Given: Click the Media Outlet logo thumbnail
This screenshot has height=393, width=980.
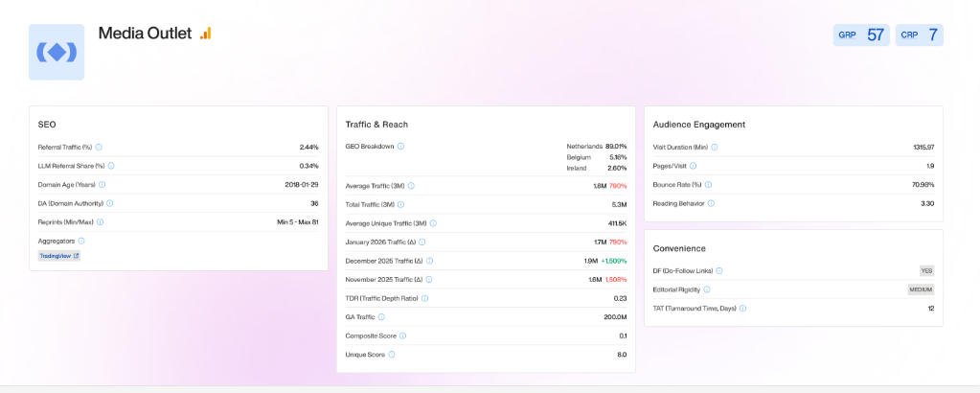Looking at the screenshot, I should tap(57, 52).
